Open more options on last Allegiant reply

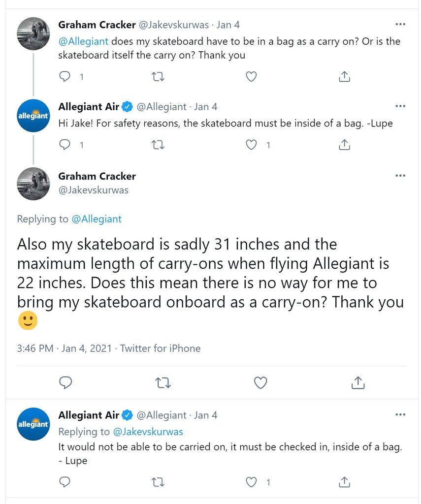click(x=400, y=414)
